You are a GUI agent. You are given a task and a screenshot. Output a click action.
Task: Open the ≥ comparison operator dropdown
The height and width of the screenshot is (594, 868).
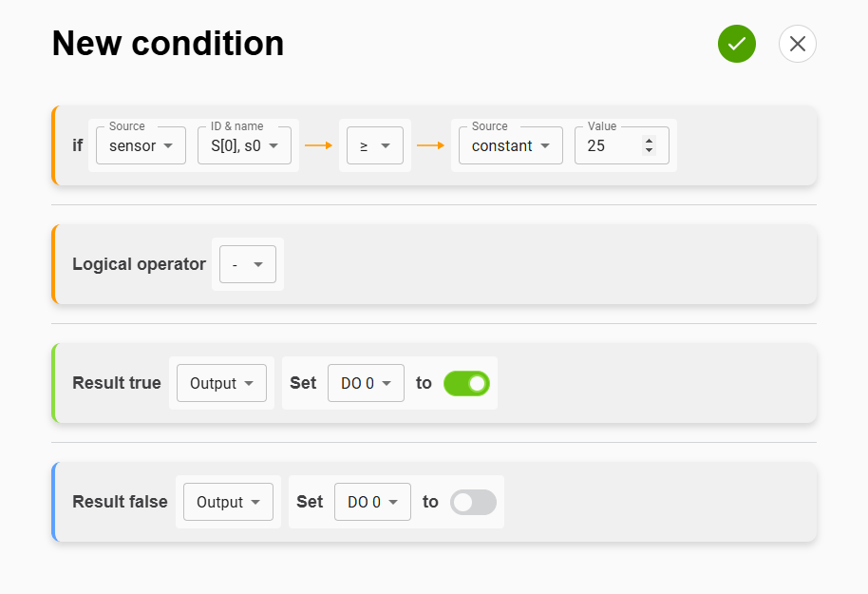pyautogui.click(x=374, y=145)
